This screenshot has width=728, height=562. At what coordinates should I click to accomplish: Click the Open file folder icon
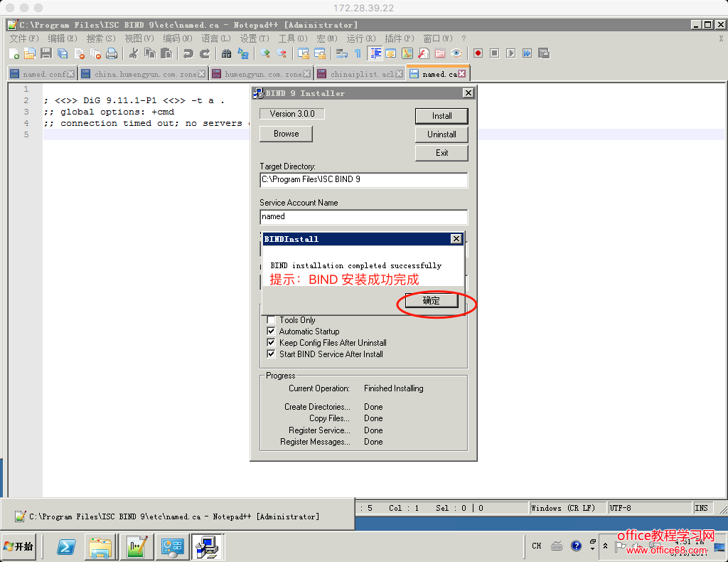point(29,53)
